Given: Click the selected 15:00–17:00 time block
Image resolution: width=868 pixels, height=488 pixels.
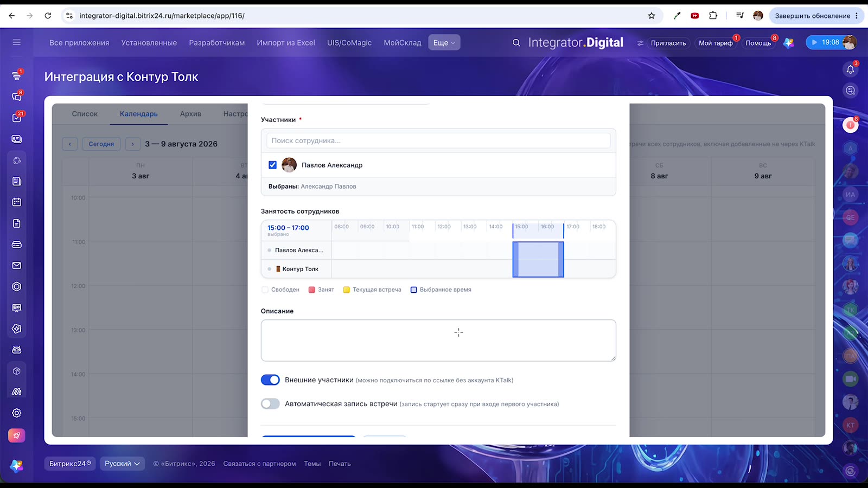Looking at the screenshot, I should click(538, 259).
